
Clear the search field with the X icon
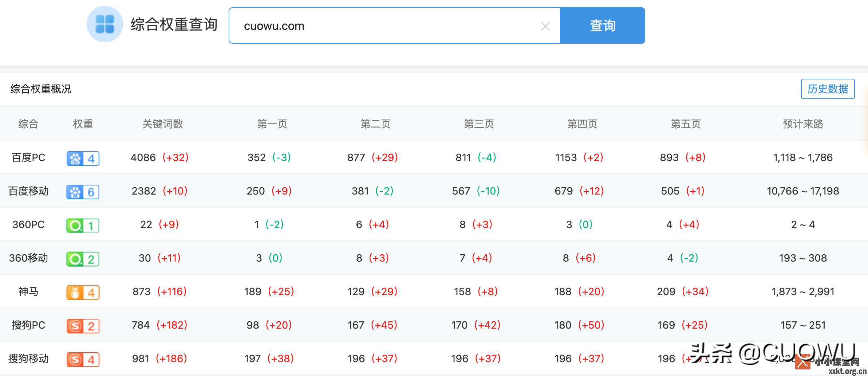(545, 26)
